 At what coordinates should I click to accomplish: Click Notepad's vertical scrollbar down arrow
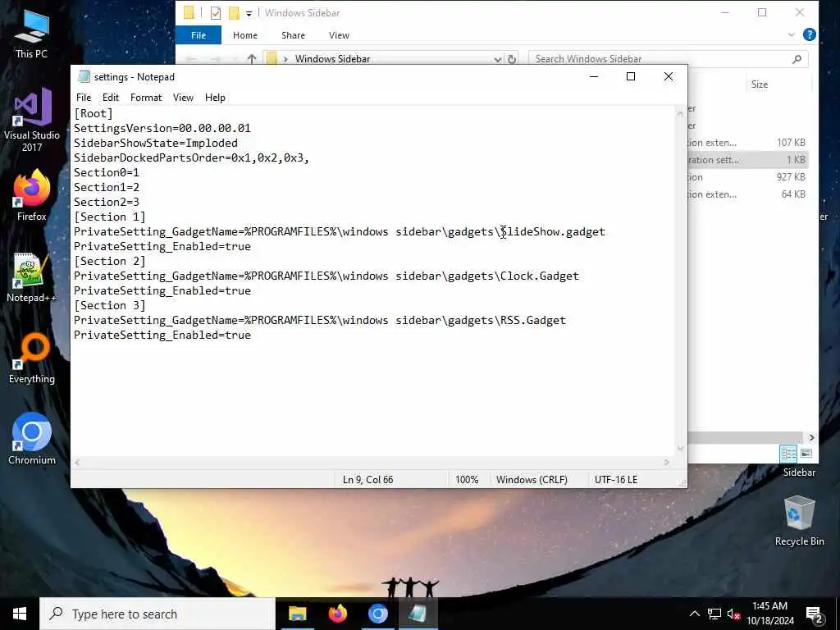click(680, 449)
